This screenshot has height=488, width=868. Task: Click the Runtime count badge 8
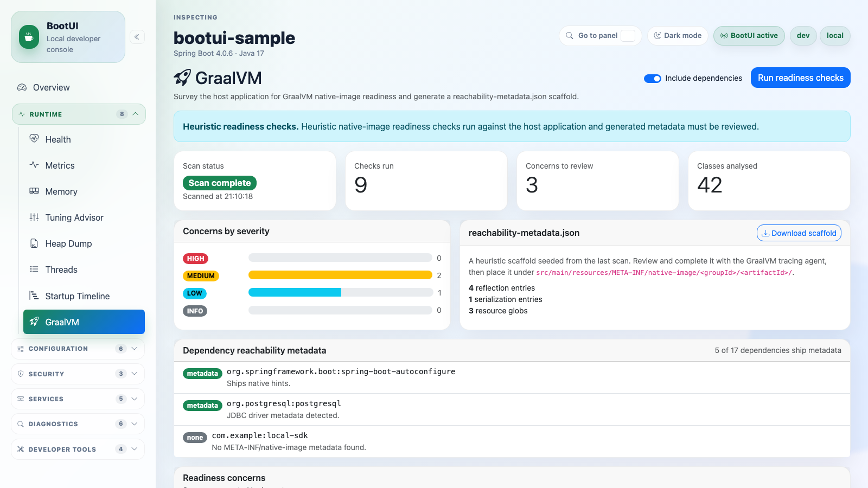[x=122, y=114]
